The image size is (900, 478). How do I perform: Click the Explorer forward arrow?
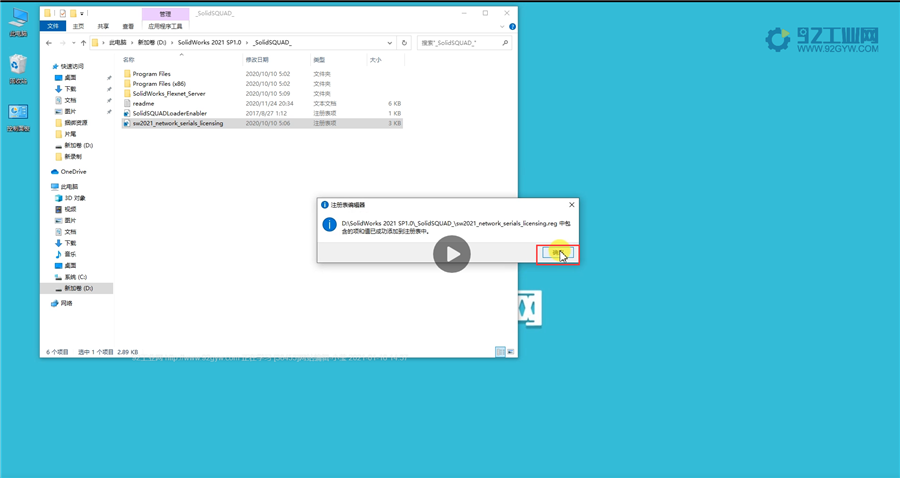pyautogui.click(x=63, y=43)
